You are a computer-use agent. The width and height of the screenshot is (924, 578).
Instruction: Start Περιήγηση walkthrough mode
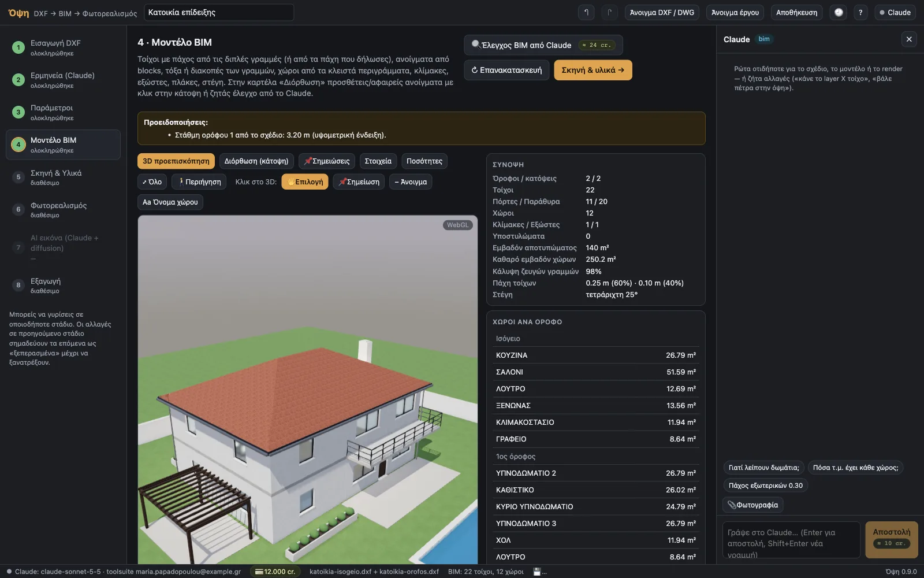(x=199, y=182)
